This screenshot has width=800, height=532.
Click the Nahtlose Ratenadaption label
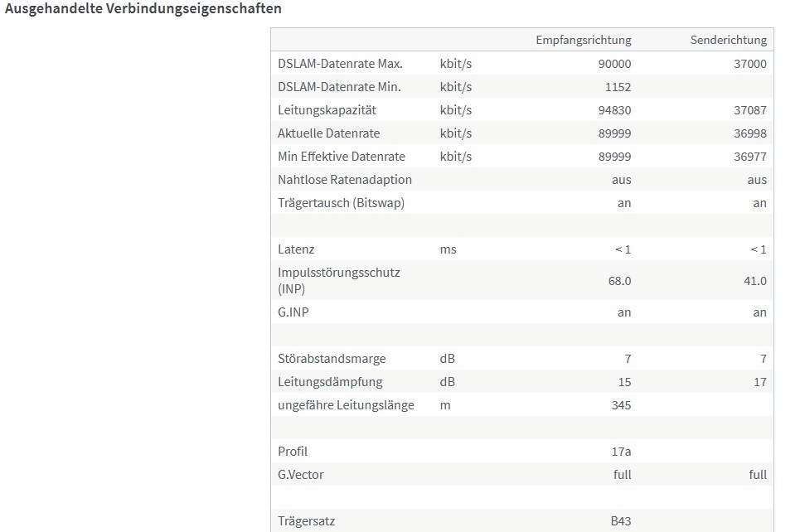[344, 180]
